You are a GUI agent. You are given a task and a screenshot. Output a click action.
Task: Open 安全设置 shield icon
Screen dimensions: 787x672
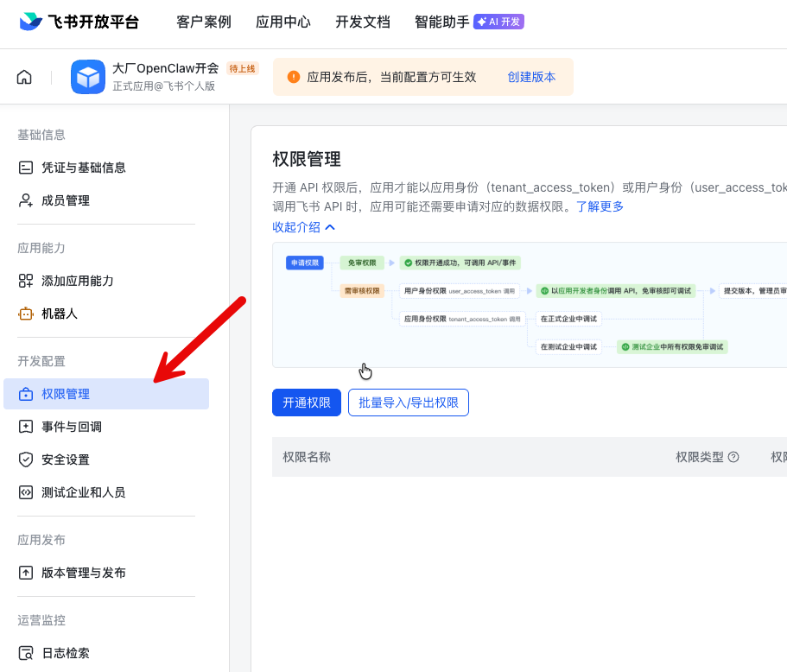click(27, 459)
